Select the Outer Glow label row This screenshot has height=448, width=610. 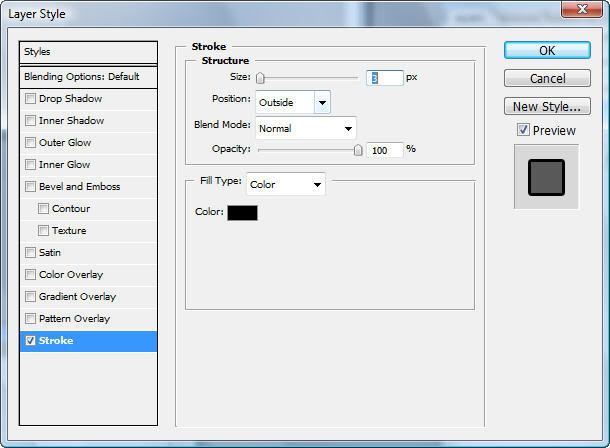pyautogui.click(x=88, y=143)
